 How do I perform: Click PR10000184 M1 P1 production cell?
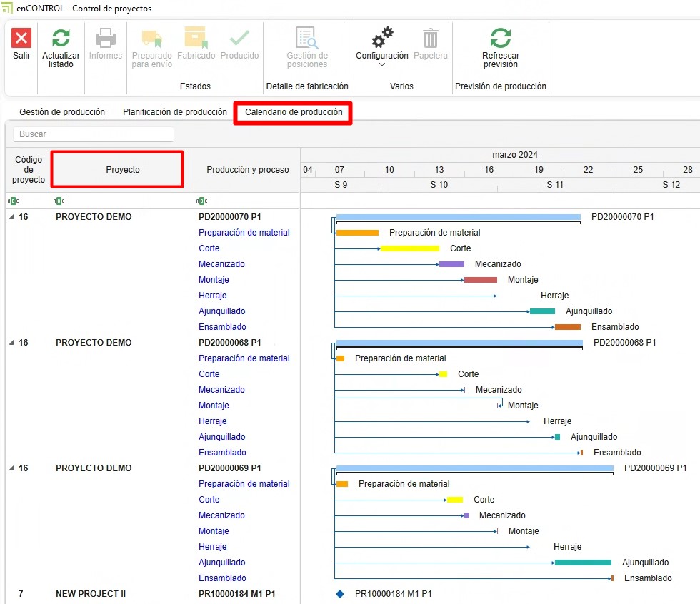click(237, 594)
